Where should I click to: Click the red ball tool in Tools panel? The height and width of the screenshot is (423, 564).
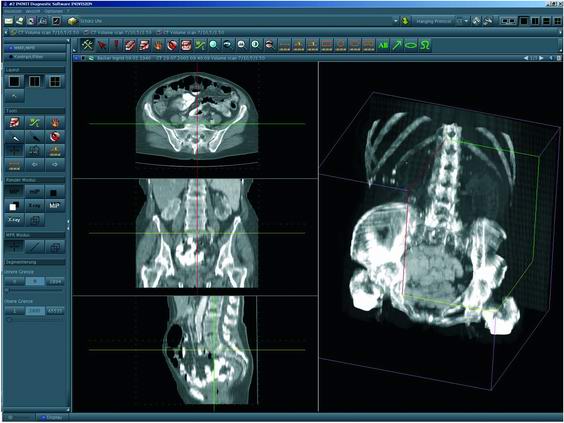pos(55,137)
